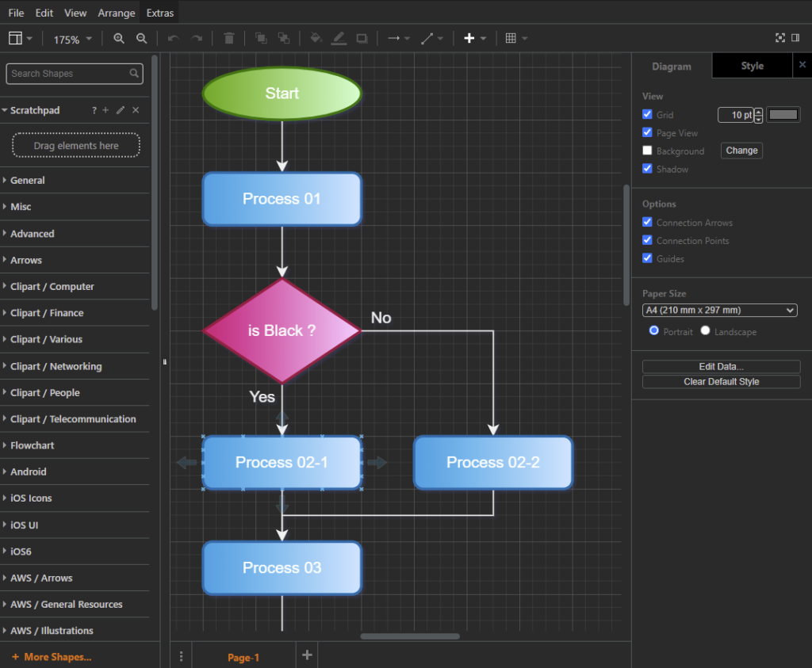The width and height of the screenshot is (812, 668).
Task: Switch to the Style tab
Action: point(752,66)
